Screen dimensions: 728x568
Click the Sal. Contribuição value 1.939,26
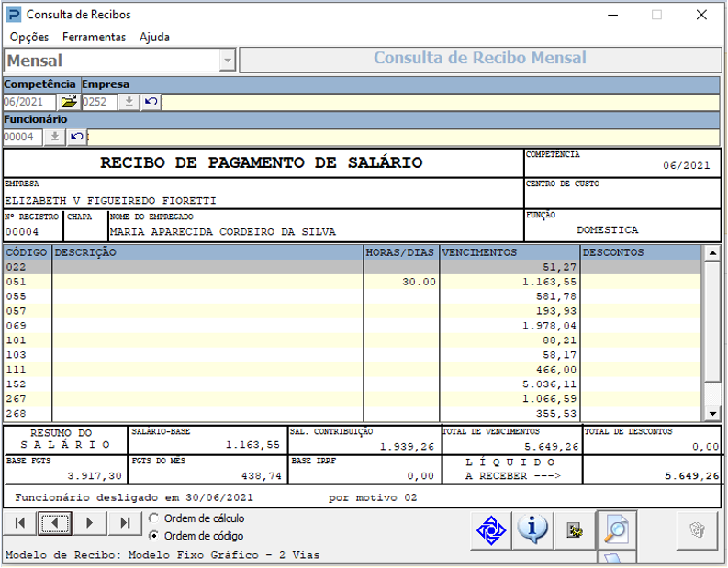[x=408, y=447]
